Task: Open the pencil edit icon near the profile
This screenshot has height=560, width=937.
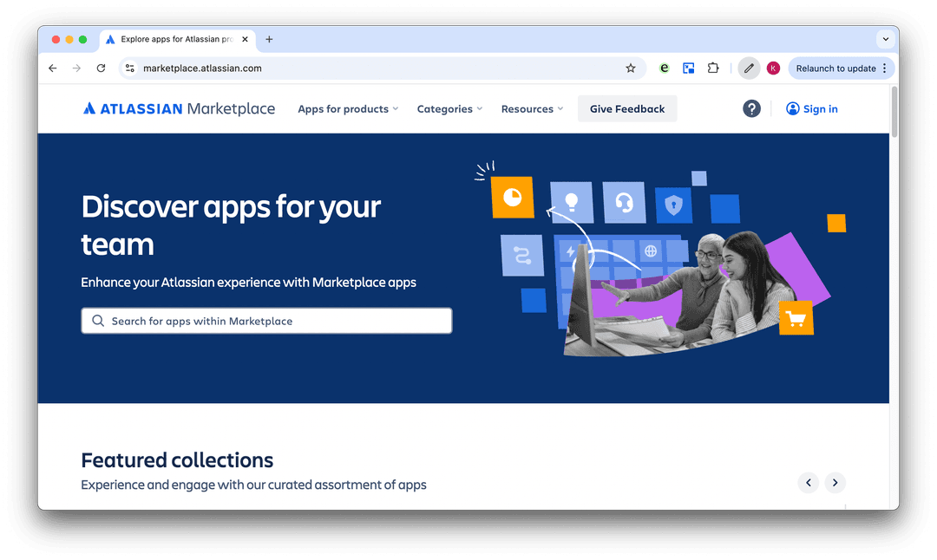Action: pyautogui.click(x=749, y=67)
